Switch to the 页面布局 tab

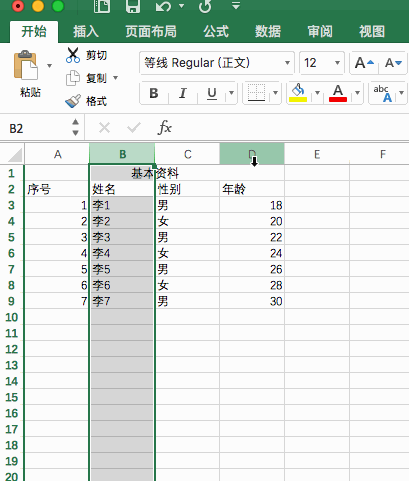tap(151, 32)
